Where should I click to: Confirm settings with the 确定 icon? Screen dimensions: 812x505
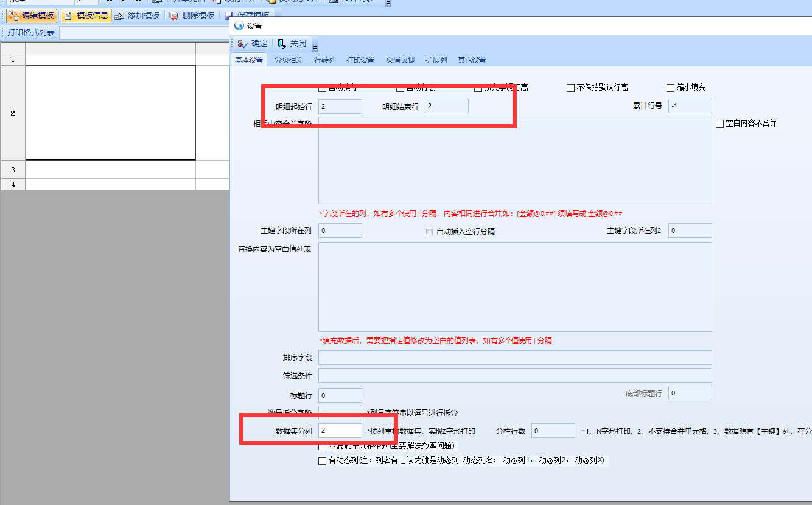pyautogui.click(x=242, y=44)
